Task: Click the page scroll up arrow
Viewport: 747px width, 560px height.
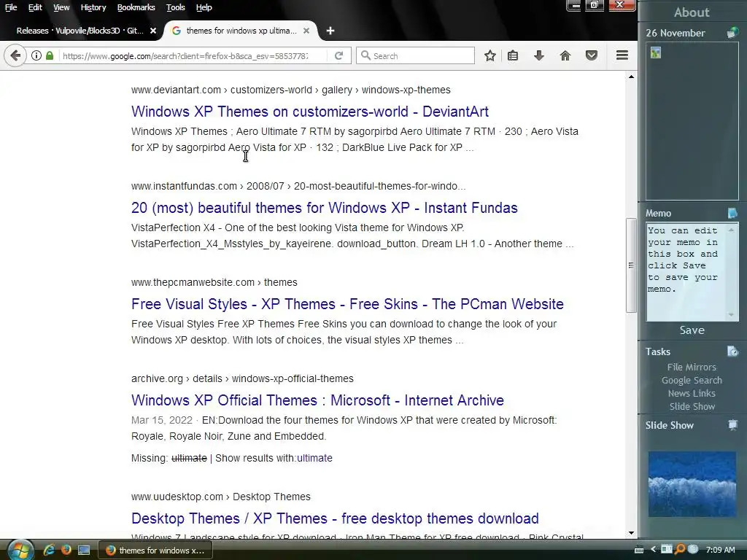Action: (x=631, y=77)
